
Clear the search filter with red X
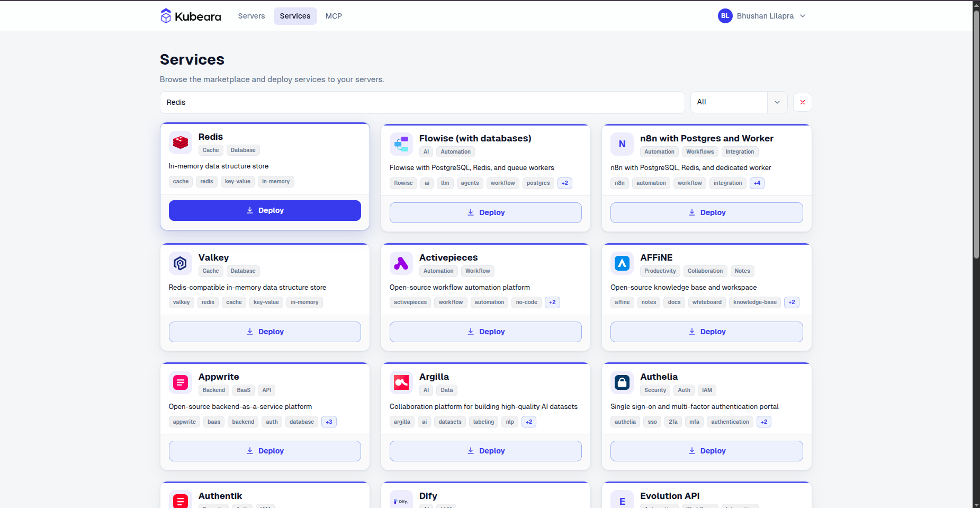click(x=803, y=102)
